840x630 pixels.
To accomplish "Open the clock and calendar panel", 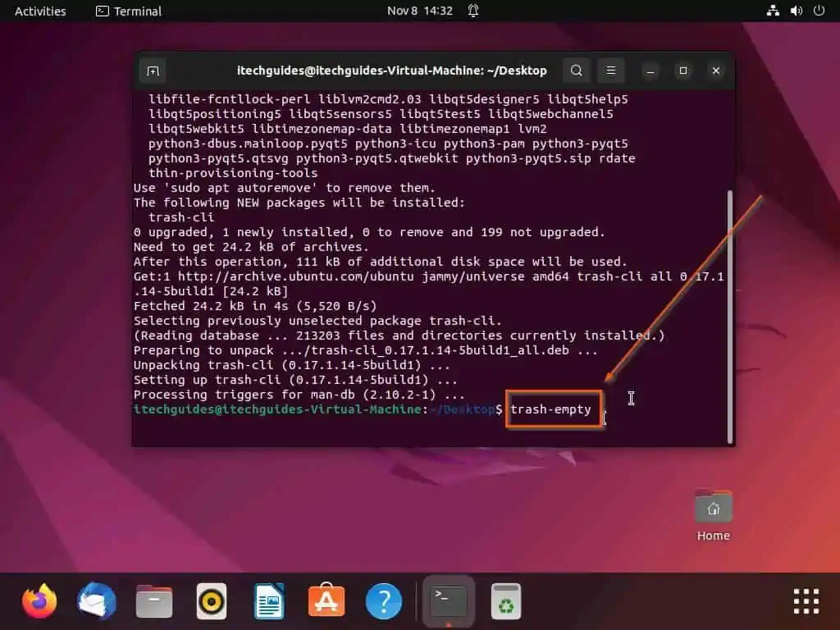I will 419,11.
